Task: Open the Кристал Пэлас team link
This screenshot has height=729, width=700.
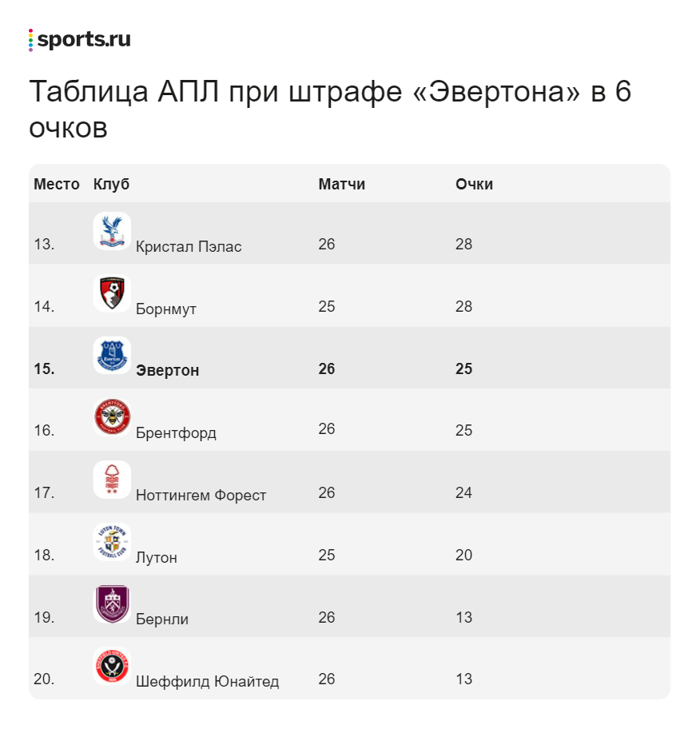Action: click(189, 247)
